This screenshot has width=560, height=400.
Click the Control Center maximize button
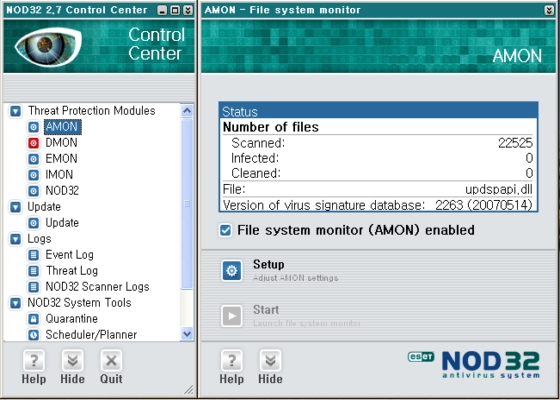[175, 10]
